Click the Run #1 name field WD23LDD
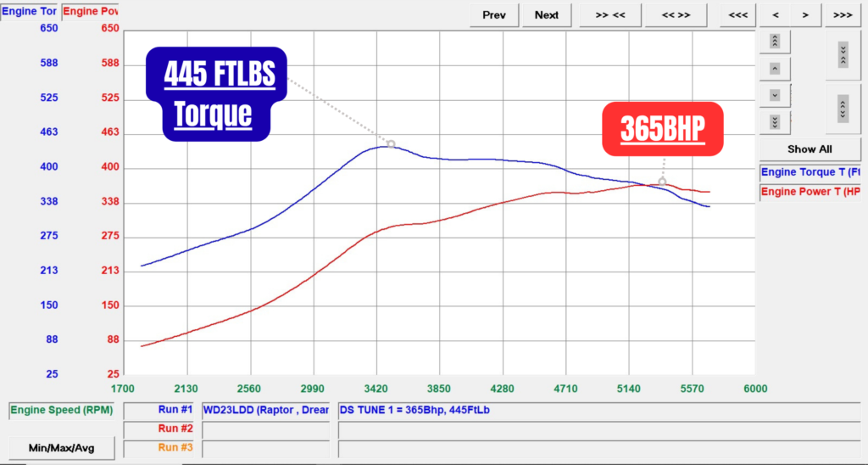Image resolution: width=868 pixels, height=465 pixels. pos(265,411)
